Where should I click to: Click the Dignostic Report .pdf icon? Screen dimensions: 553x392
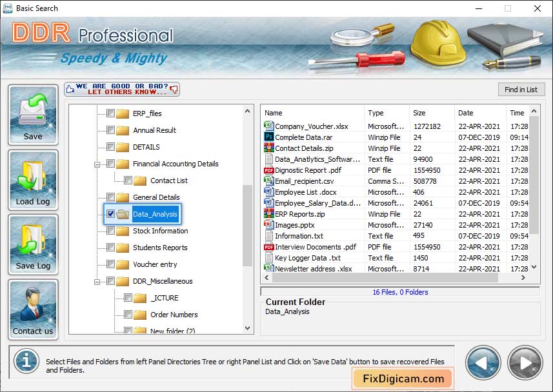(268, 170)
